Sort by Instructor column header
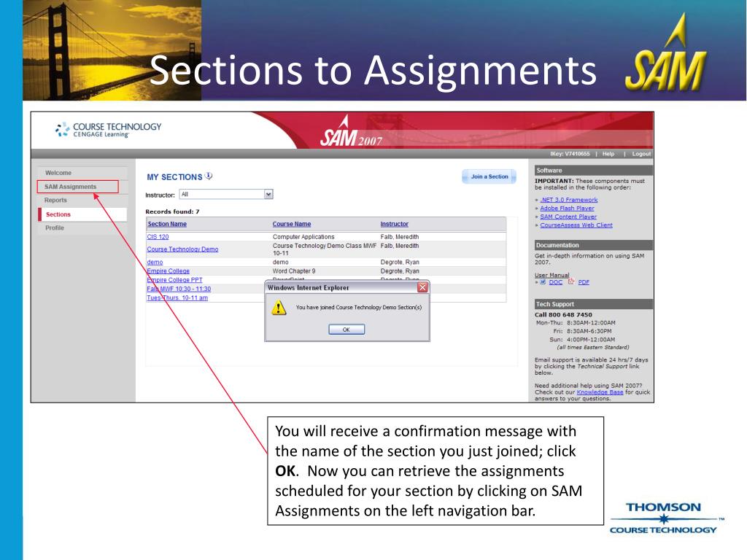 (x=395, y=224)
